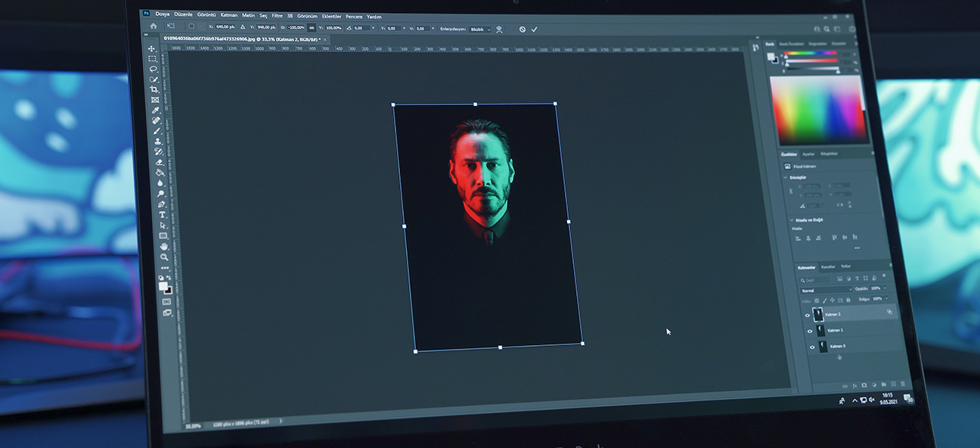Hide the Katman 2 layer
Image resolution: width=980 pixels, height=448 pixels.
807,315
